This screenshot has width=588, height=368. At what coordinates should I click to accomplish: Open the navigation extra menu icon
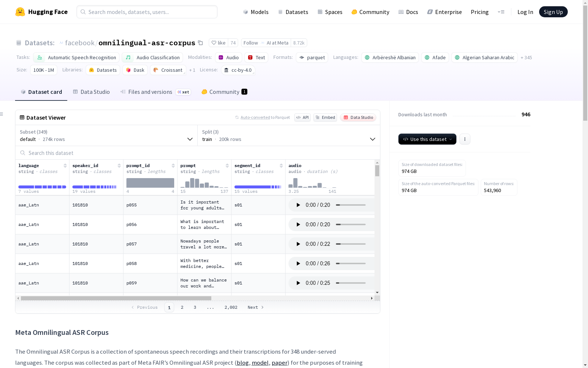501,12
